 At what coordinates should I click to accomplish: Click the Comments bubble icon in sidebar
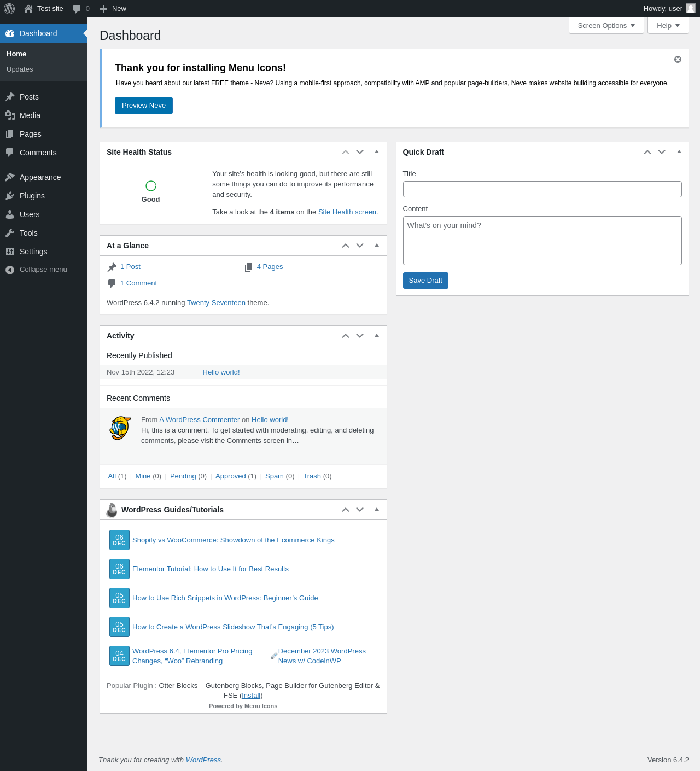pos(10,153)
